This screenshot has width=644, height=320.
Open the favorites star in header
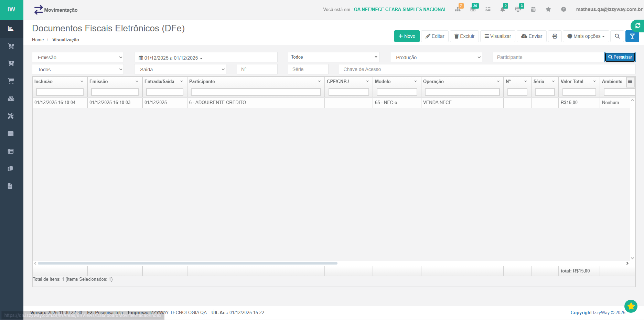pos(548,9)
